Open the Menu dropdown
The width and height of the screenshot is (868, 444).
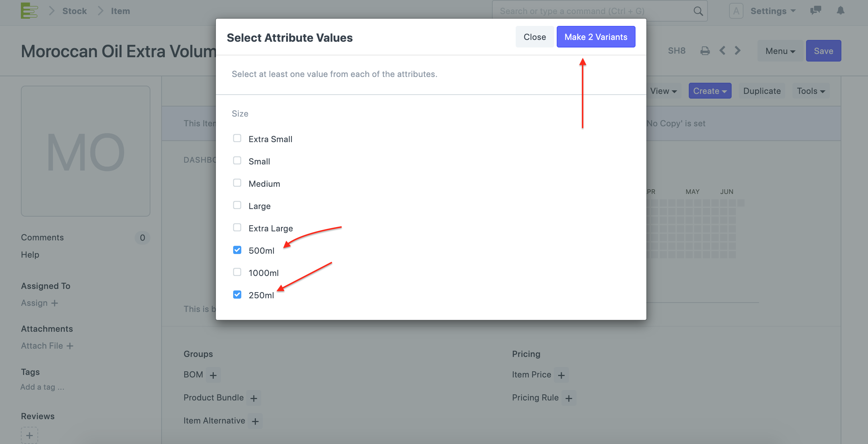780,51
